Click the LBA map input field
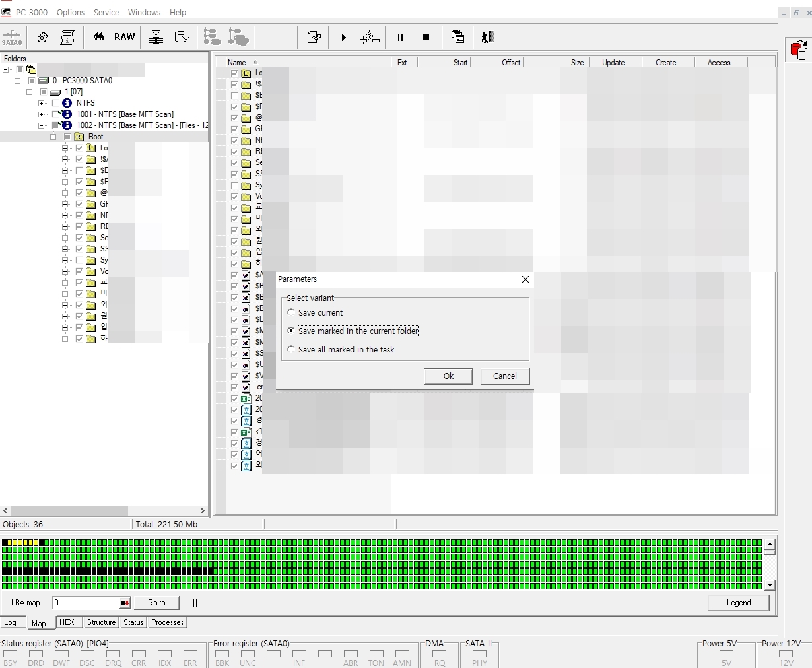The height and width of the screenshot is (668, 812). 86,603
